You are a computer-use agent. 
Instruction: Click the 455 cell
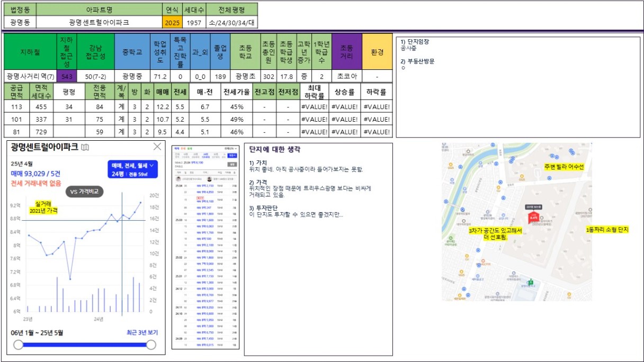[40, 106]
